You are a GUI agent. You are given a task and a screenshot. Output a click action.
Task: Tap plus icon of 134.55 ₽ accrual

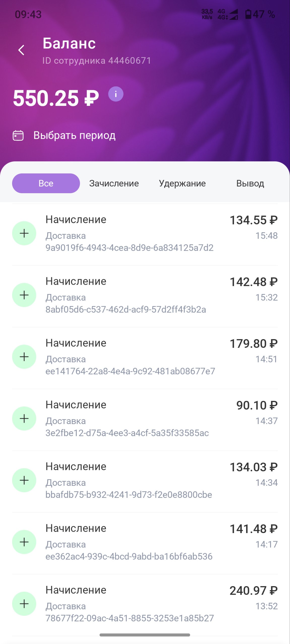[24, 233]
